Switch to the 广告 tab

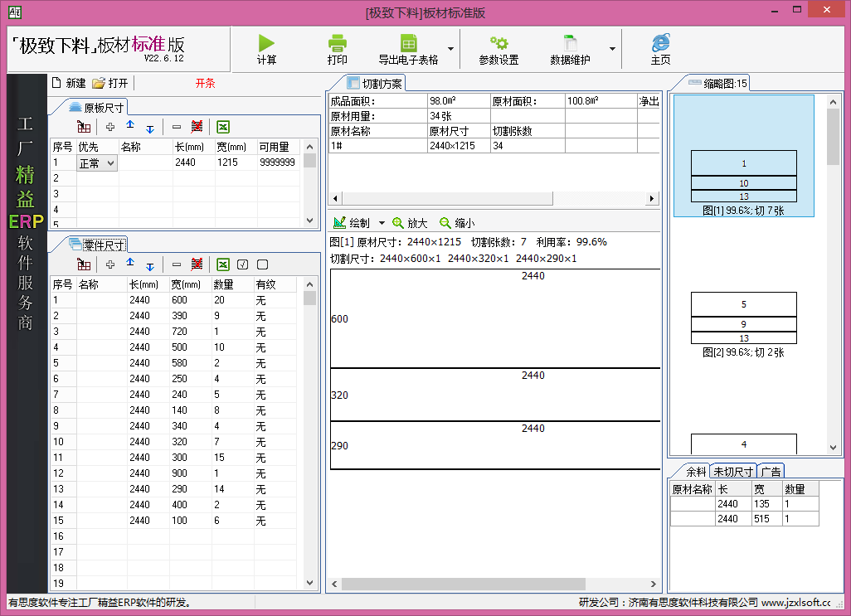pos(771,472)
